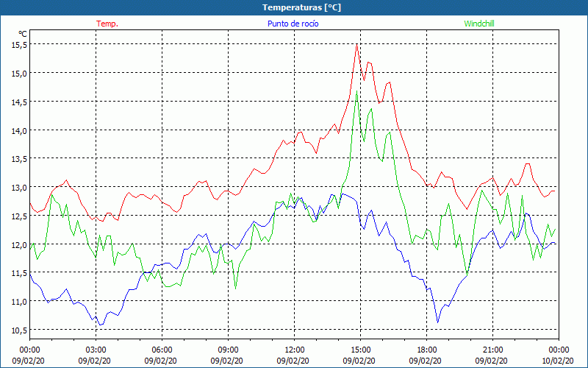Click the "15,0" y-axis value
This screenshot has width=588, height=368.
pyautogui.click(x=19, y=73)
